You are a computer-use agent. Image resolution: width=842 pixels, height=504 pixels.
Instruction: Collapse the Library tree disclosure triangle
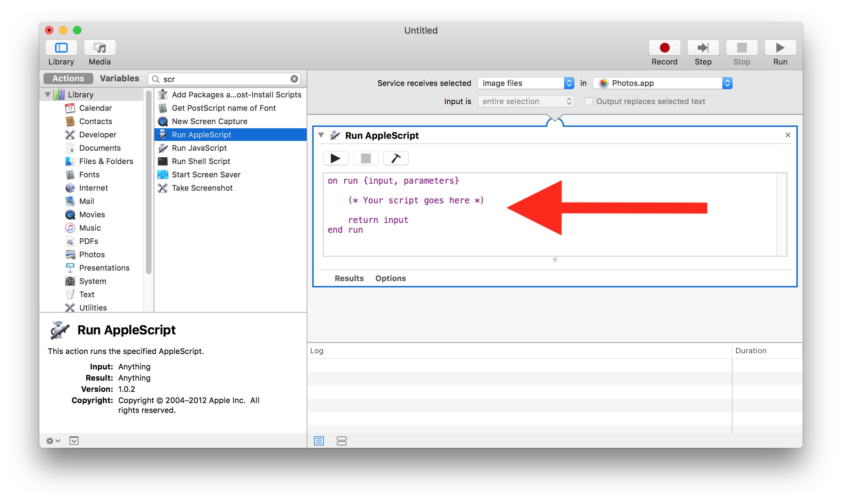coord(48,95)
